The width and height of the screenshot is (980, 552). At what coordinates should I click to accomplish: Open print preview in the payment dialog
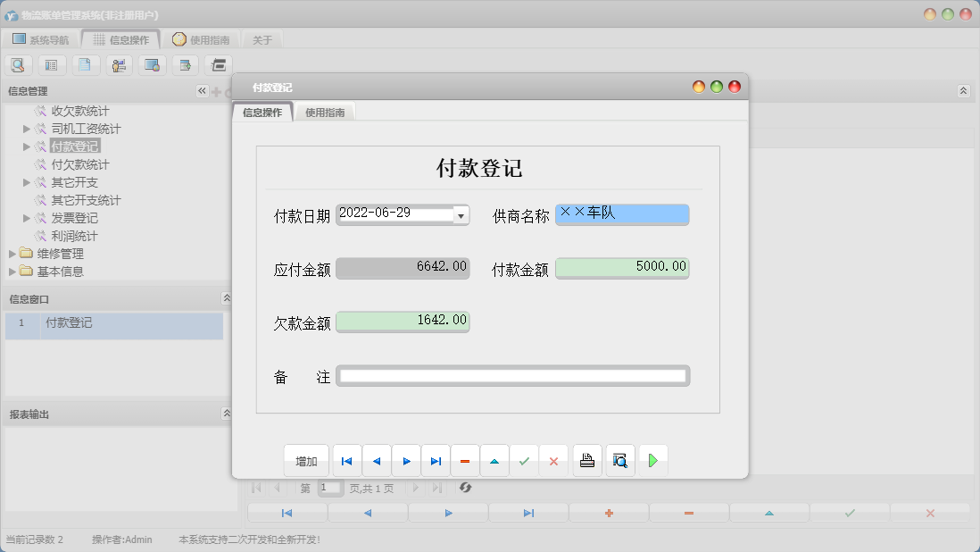(620, 460)
